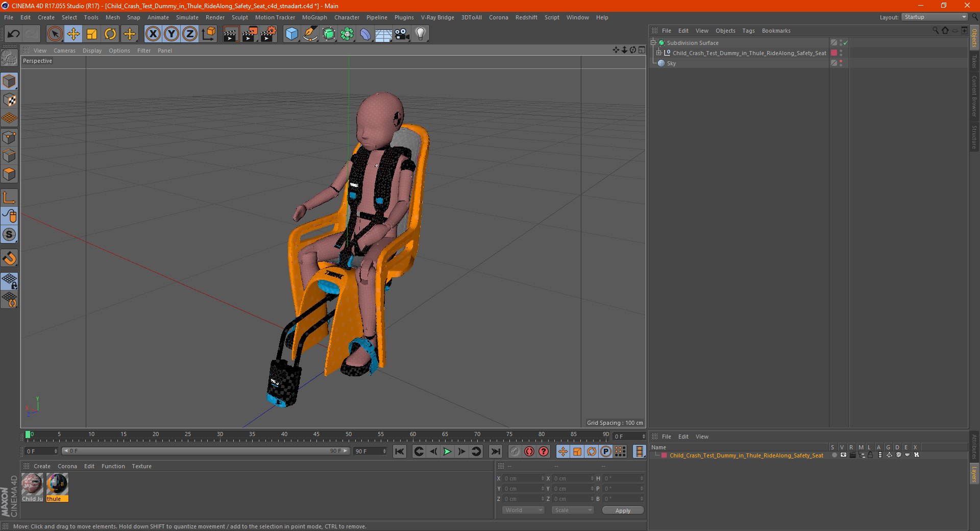Click the Undo arrow icon

coord(13,34)
